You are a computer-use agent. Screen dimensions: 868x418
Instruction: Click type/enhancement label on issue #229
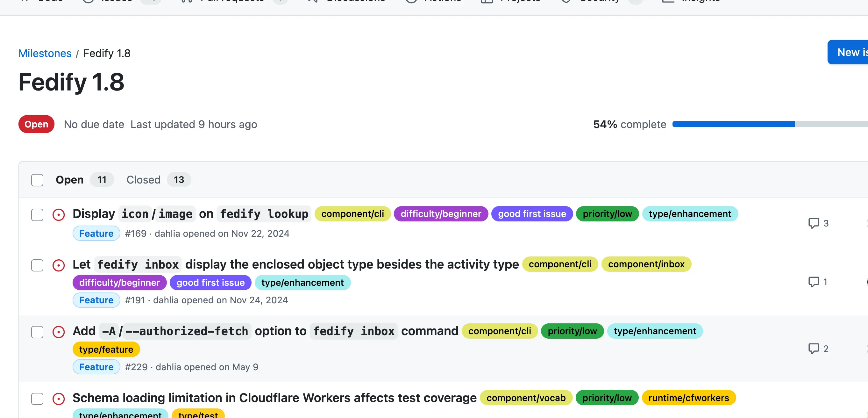tap(655, 331)
